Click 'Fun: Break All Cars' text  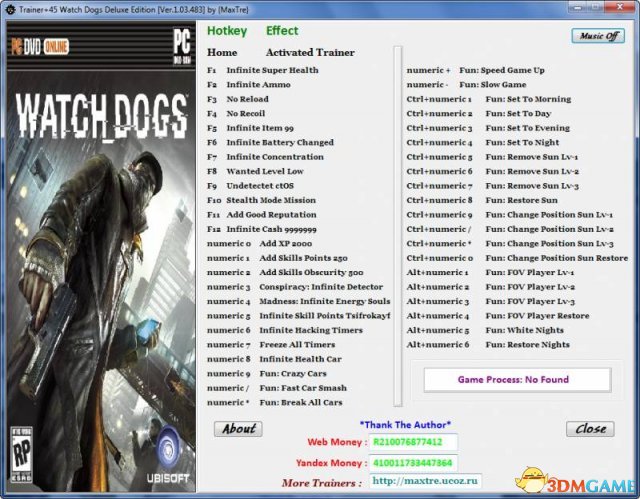point(301,403)
